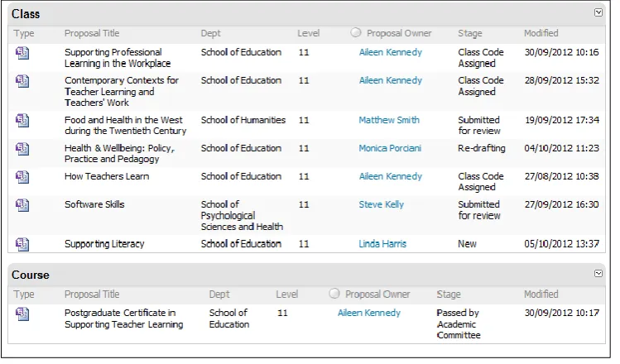Select title Contemporary Contexts for Teacher Learning

pyautogui.click(x=122, y=92)
